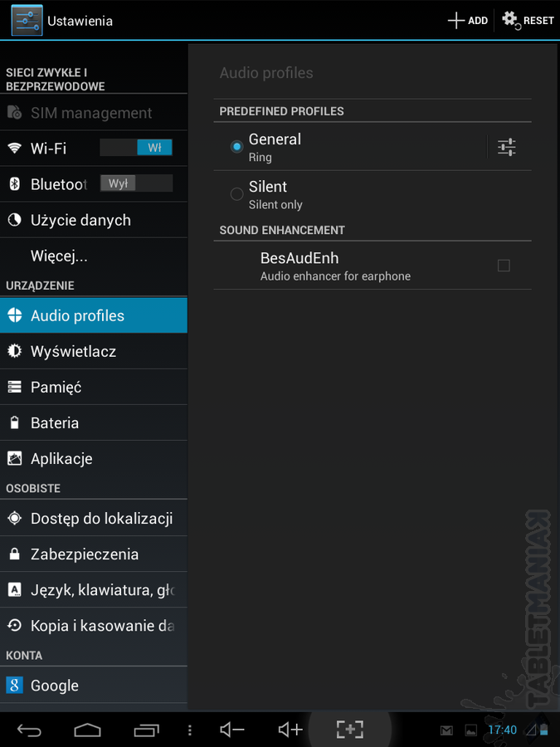Turn on the Bluetooth switch
Viewport: 560px width, 747px height.
coord(136,183)
